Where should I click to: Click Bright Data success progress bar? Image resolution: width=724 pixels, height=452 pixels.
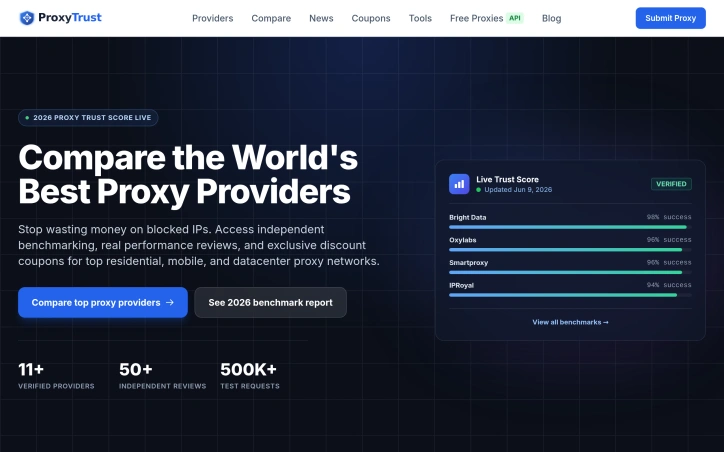(x=570, y=227)
